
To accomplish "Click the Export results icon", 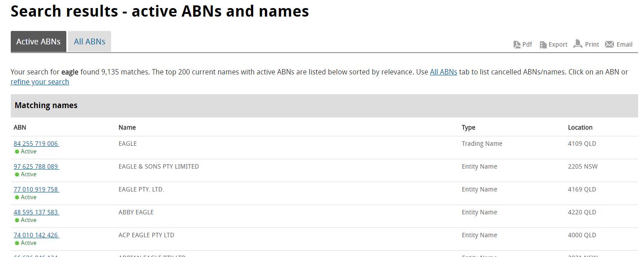I will pos(543,44).
